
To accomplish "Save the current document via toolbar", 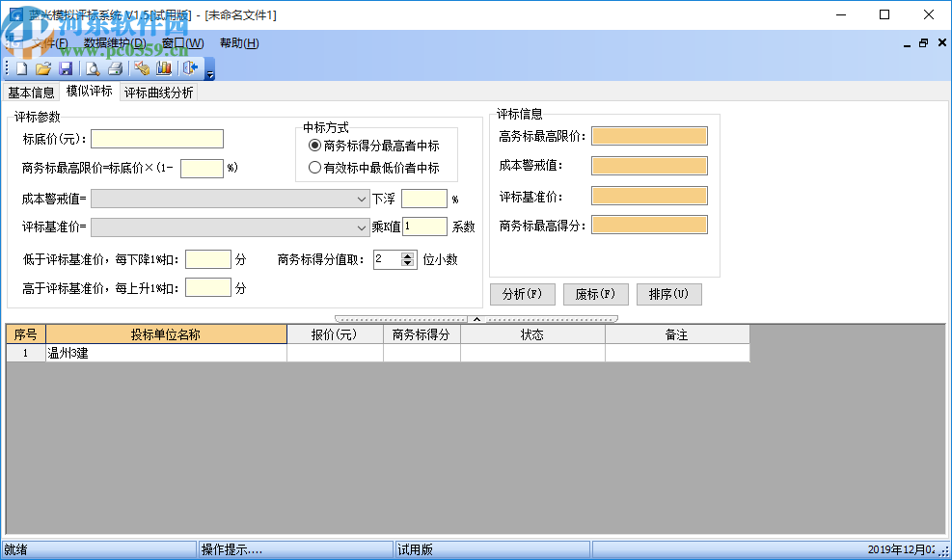I will 66,68.
